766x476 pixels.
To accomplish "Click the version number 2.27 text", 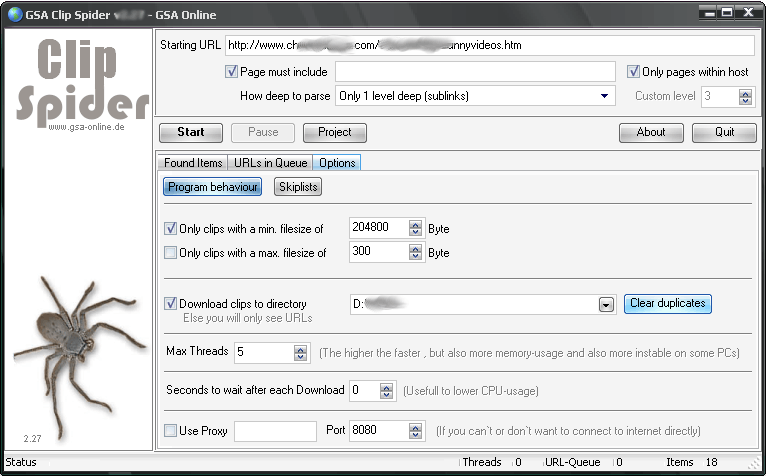I will tap(32, 438).
